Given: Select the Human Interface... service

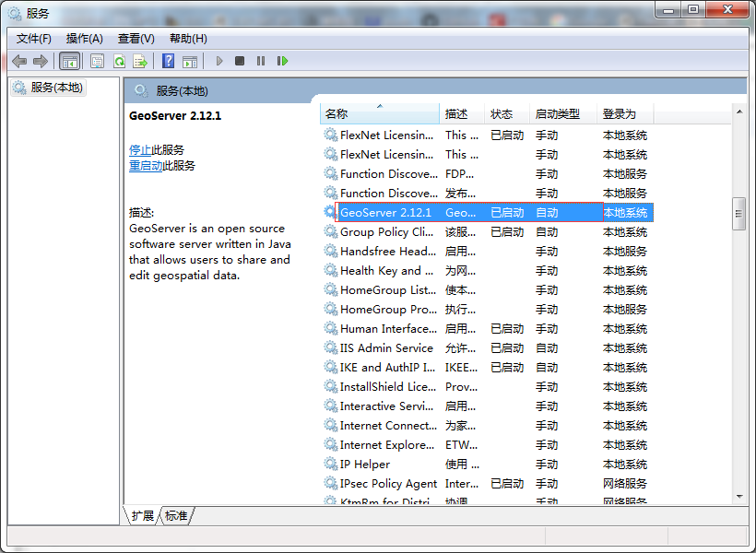Looking at the screenshot, I should tap(487, 328).
